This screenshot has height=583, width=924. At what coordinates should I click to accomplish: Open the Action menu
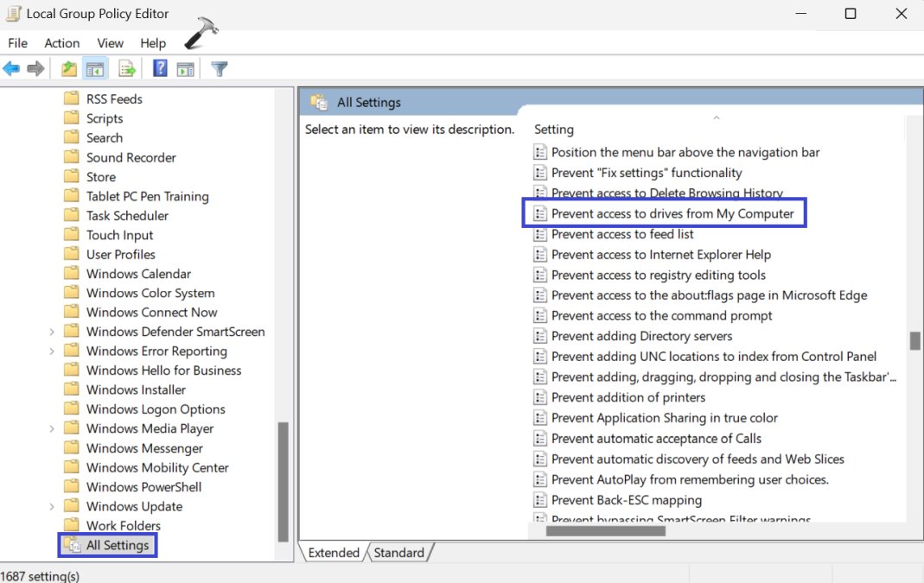[62, 43]
